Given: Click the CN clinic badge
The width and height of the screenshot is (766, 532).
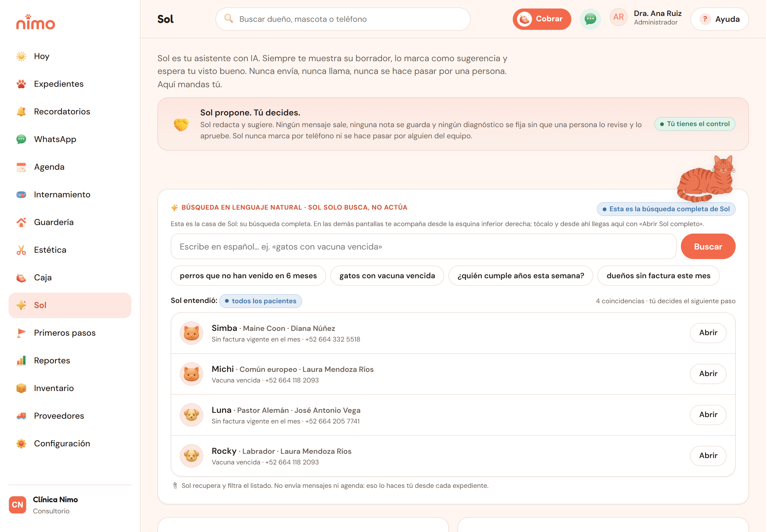Looking at the screenshot, I should coord(17,505).
